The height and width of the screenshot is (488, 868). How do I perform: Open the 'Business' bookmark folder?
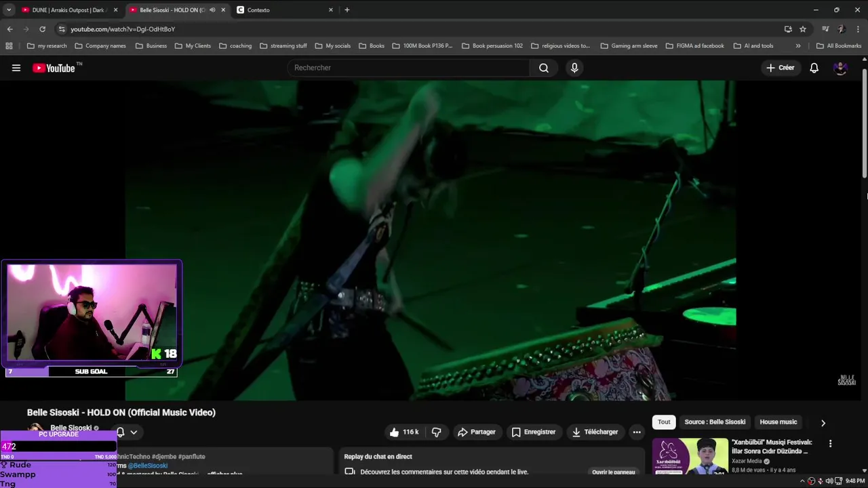pyautogui.click(x=151, y=46)
